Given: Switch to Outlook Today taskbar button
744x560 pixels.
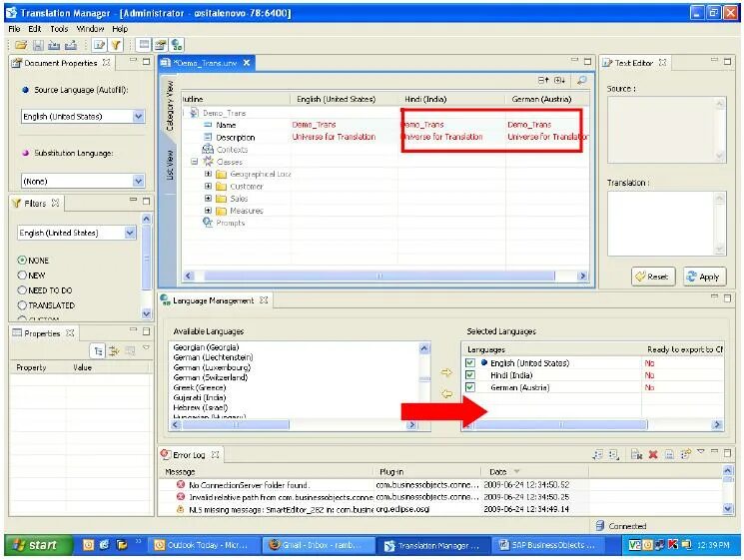Looking at the screenshot, I should coord(205,545).
